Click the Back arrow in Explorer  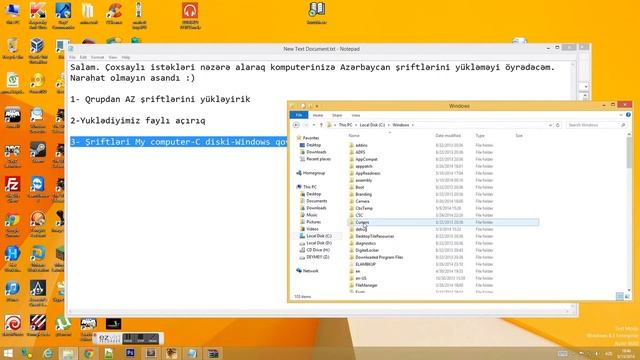[296, 125]
